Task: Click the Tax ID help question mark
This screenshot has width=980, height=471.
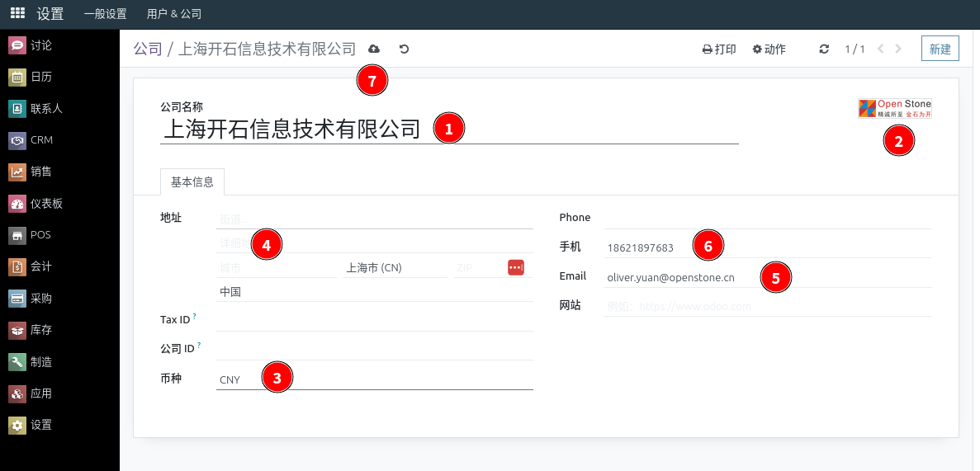Action: [195, 317]
